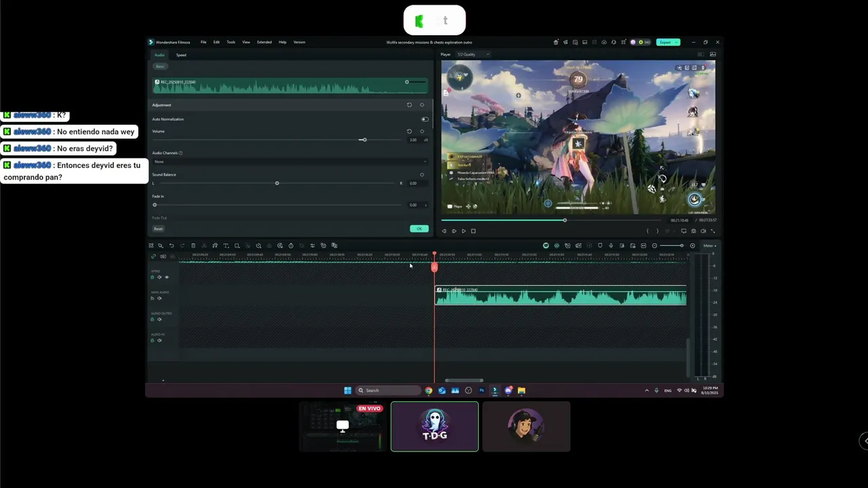Undo the last timeline edit
This screenshot has width=868, height=488.
pos(172,245)
